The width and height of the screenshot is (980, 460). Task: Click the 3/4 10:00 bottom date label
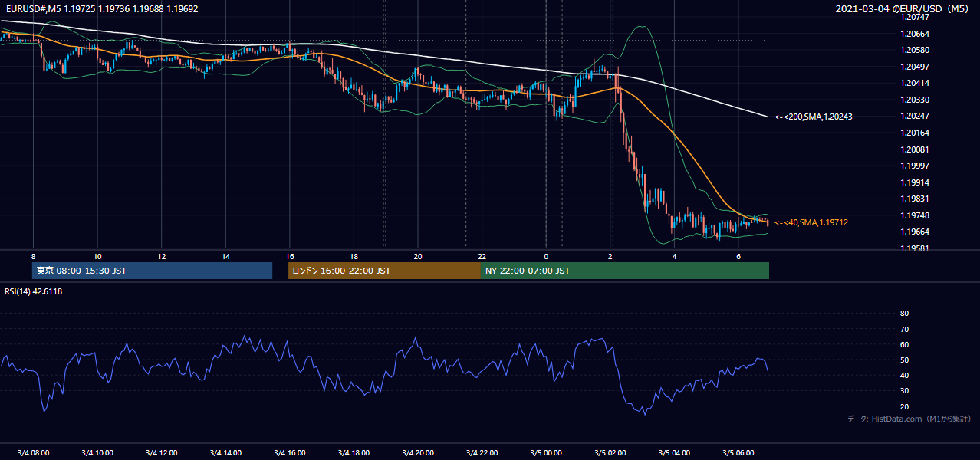97,452
